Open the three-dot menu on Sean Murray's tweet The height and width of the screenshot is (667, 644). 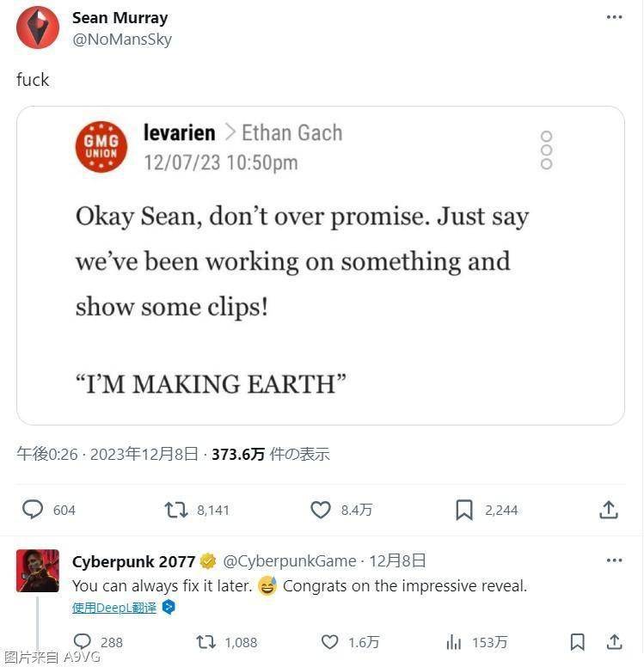[x=614, y=17]
